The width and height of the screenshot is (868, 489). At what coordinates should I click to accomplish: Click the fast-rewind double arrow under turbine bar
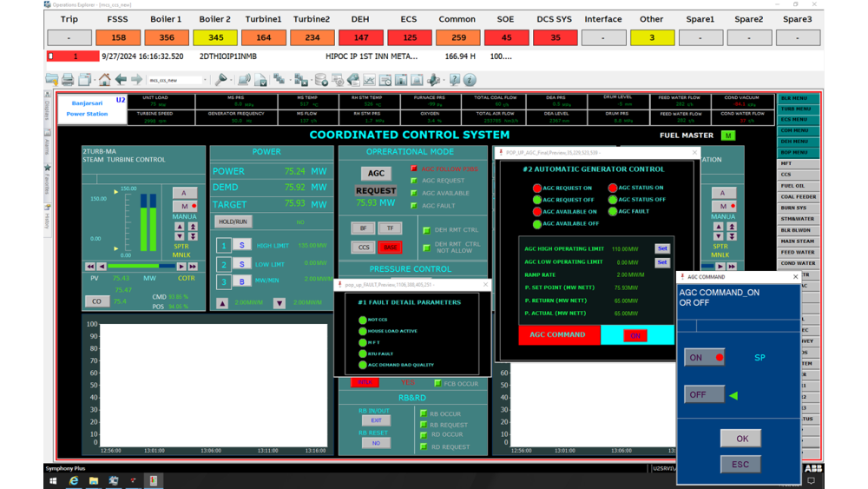point(90,267)
